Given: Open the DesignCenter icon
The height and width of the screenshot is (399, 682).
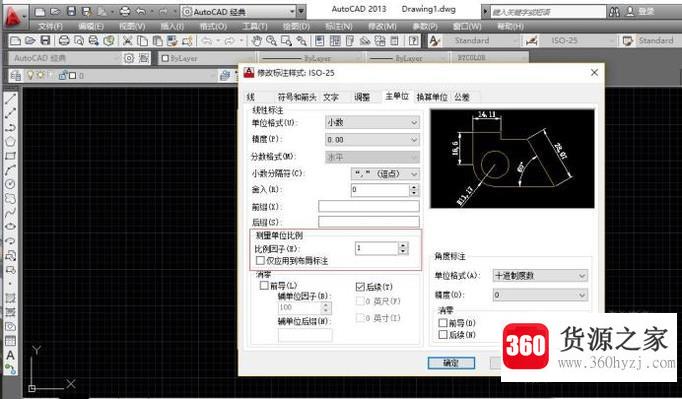Looking at the screenshot, I should coord(335,41).
